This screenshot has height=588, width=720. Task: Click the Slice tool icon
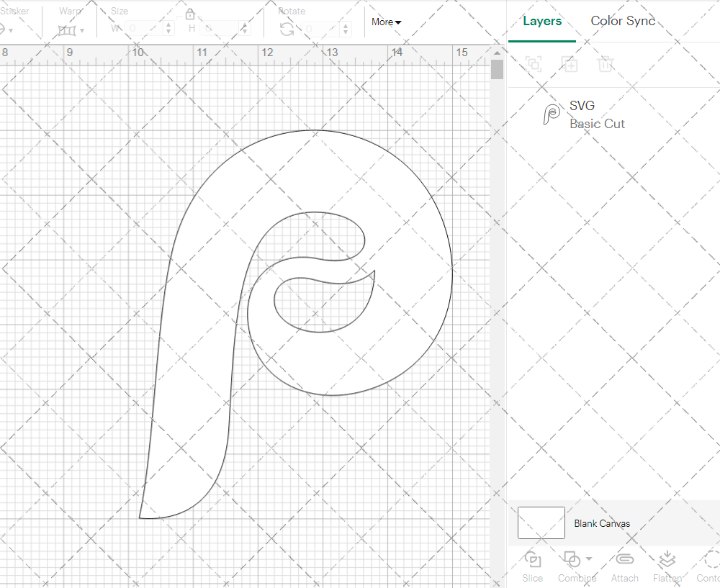533,560
